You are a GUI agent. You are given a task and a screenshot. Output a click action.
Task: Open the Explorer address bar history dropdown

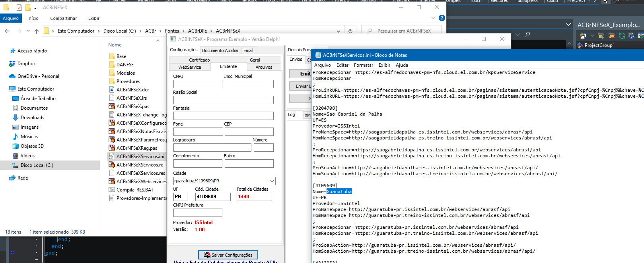tap(339, 31)
